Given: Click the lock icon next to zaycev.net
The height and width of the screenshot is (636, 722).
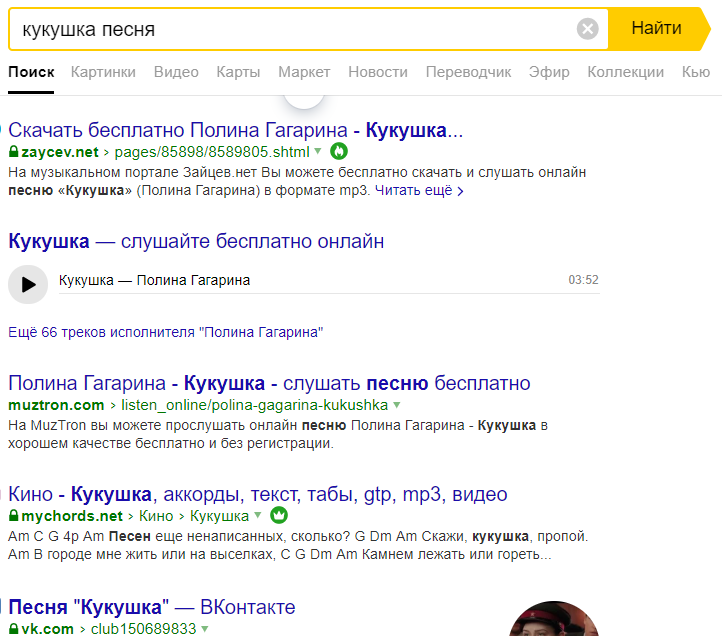Looking at the screenshot, I should tap(13, 151).
